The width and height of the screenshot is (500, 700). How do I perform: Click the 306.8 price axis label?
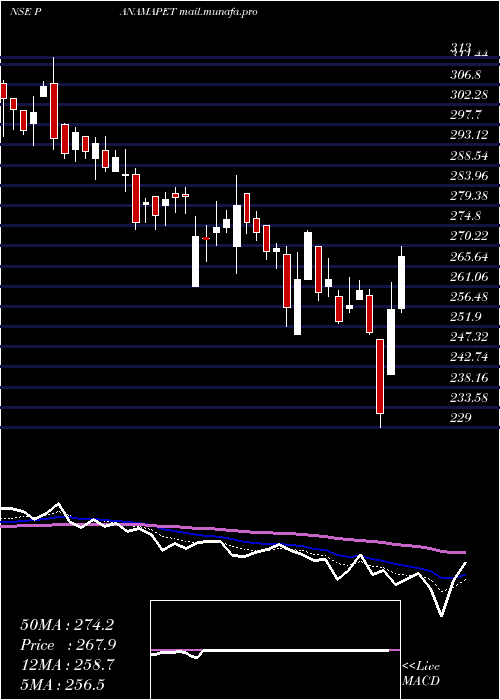[465, 75]
